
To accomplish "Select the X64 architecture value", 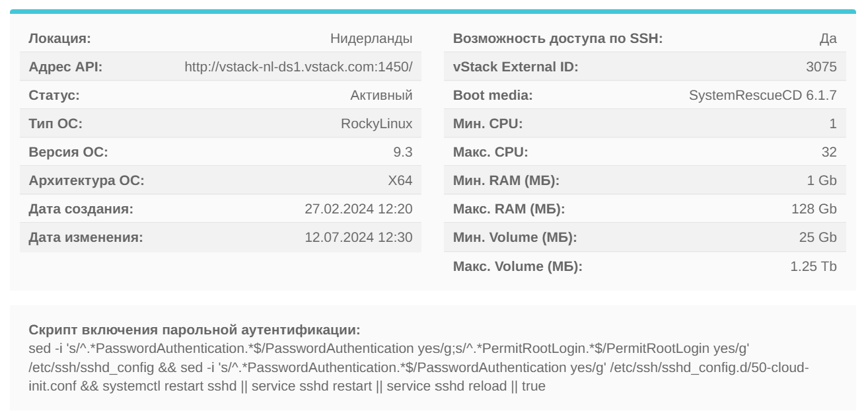I will (400, 180).
